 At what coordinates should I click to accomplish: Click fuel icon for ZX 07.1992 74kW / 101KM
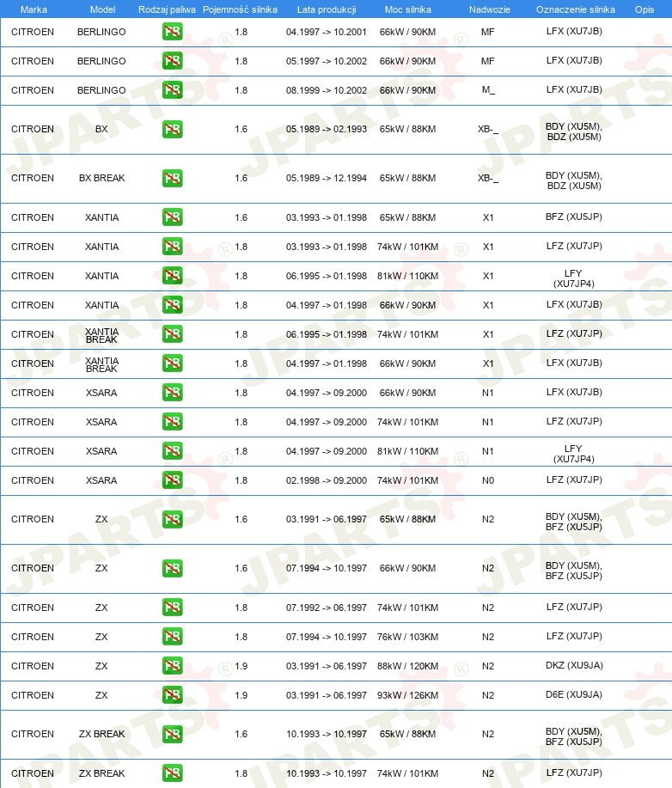pyautogui.click(x=173, y=607)
